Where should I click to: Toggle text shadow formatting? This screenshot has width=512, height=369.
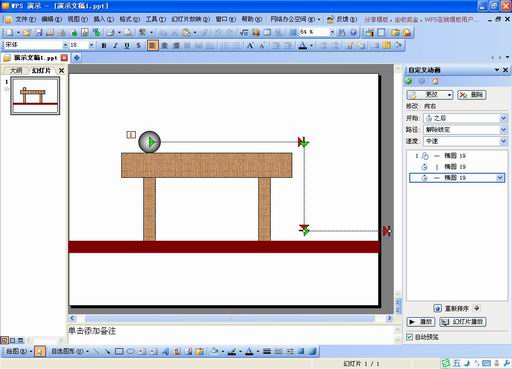coord(138,45)
